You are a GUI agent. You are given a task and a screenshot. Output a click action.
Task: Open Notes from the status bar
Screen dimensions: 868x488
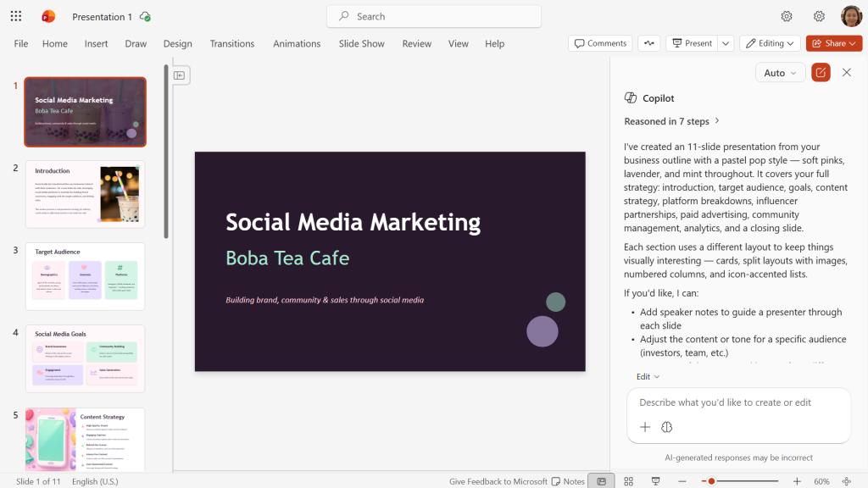[568, 481]
